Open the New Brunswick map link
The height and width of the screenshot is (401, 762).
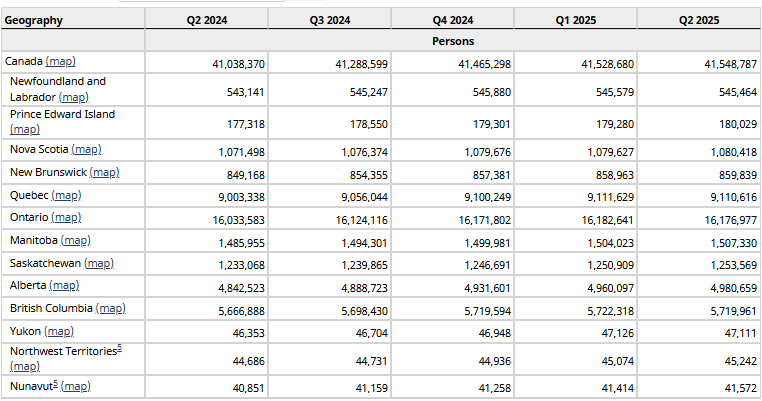coord(104,173)
